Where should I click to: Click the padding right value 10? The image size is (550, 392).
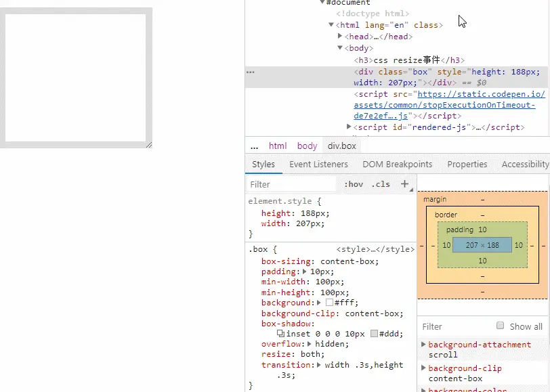[x=518, y=245]
